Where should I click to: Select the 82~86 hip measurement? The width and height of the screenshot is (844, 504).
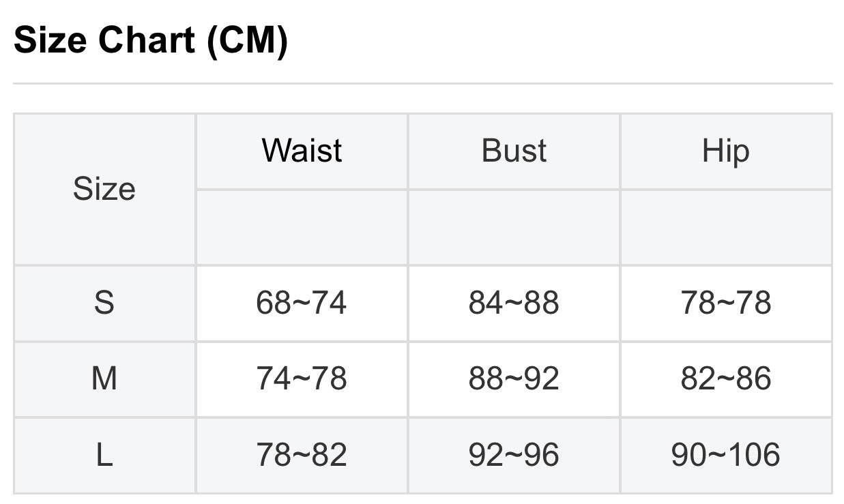(x=725, y=379)
